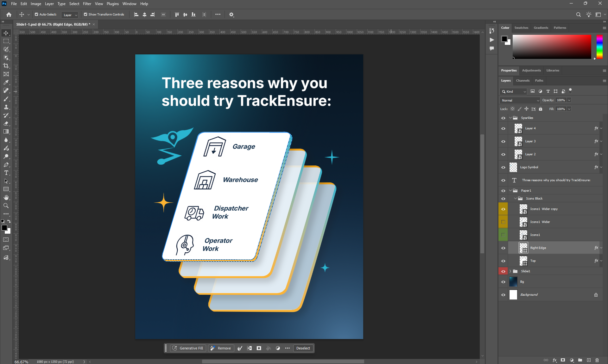
Task: Add a layer mask at panel bottom
Action: (x=563, y=360)
